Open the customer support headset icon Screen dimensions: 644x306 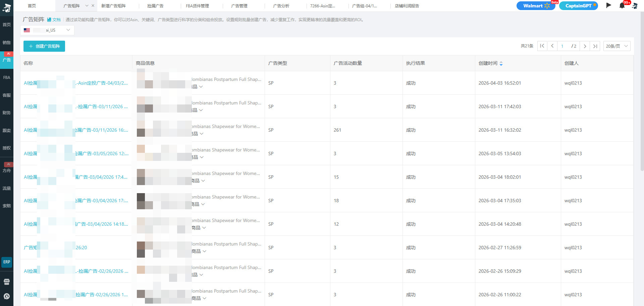(x=7, y=296)
